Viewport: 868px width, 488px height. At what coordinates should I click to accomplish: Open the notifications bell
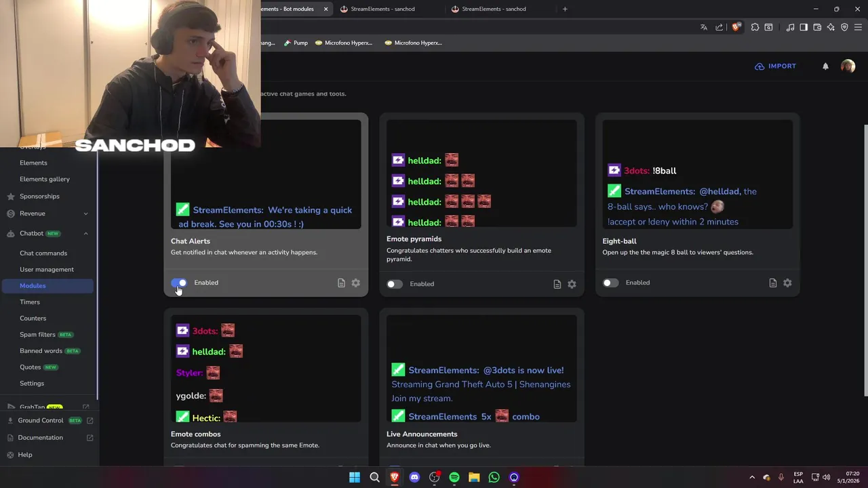(825, 66)
